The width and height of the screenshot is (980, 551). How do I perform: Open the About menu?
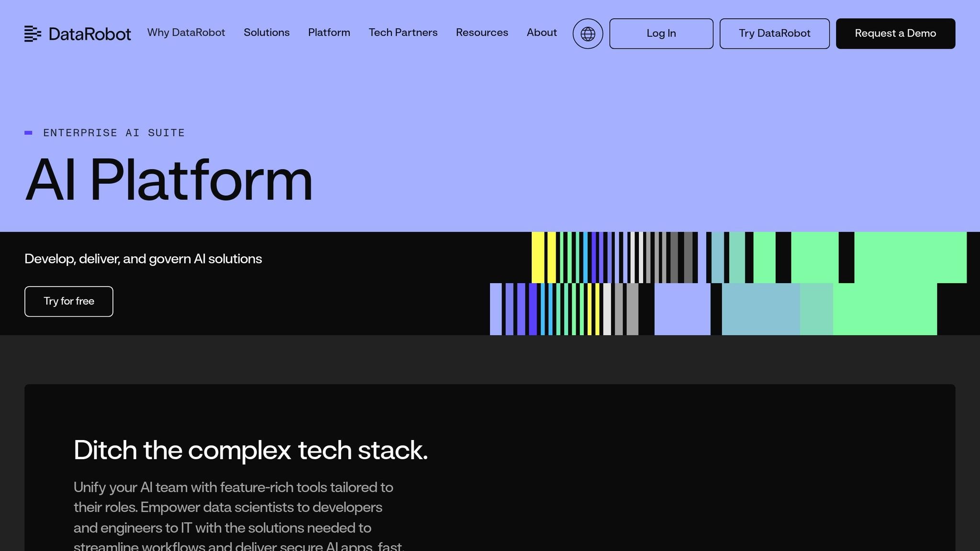(x=542, y=33)
